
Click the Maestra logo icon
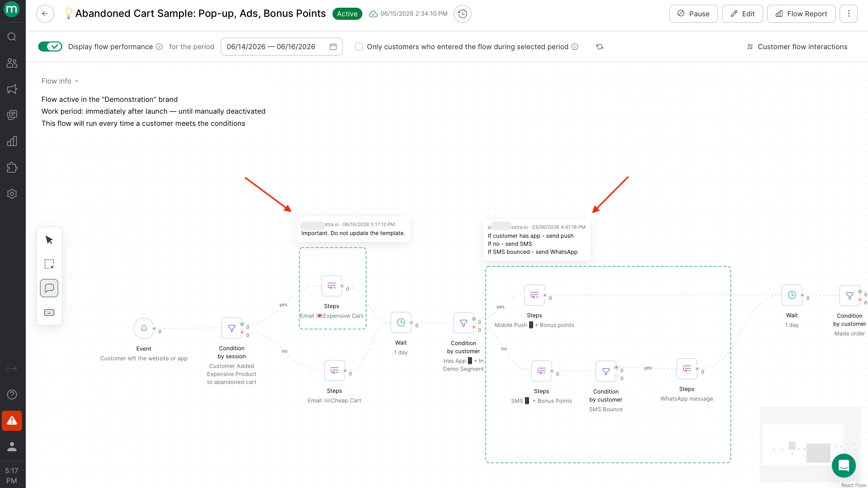(x=12, y=9)
